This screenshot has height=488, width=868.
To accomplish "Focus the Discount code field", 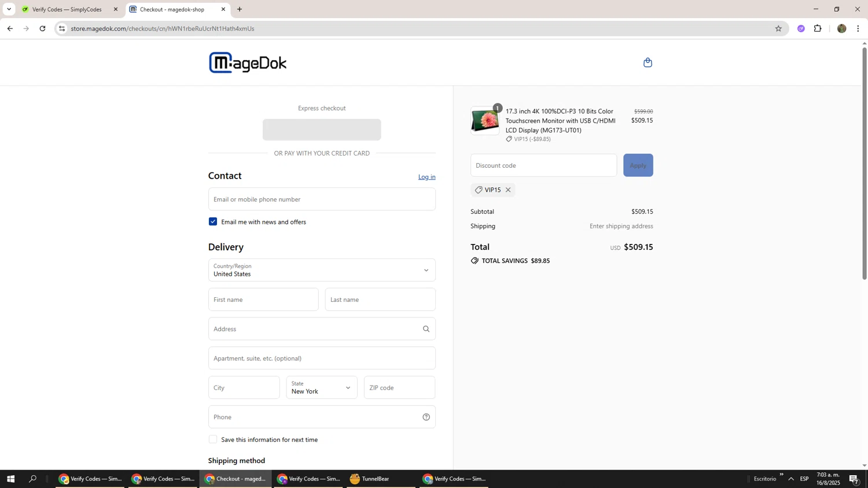I will click(x=544, y=165).
